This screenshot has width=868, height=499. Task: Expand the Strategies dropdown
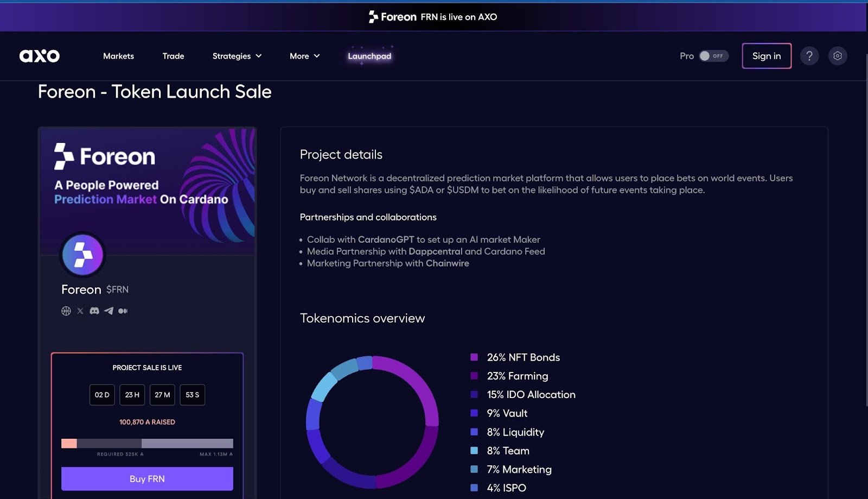pos(237,56)
